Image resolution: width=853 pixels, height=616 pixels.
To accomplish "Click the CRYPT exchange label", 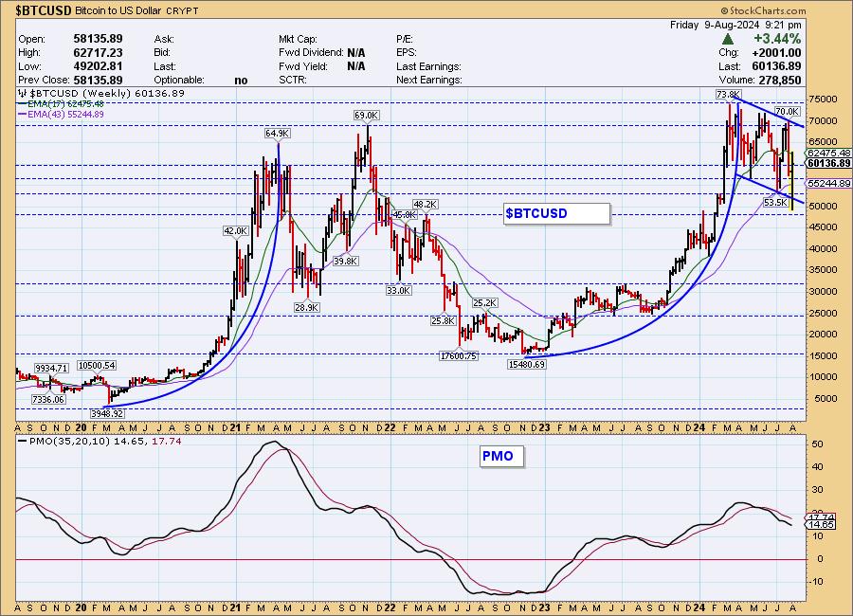I will pos(182,10).
